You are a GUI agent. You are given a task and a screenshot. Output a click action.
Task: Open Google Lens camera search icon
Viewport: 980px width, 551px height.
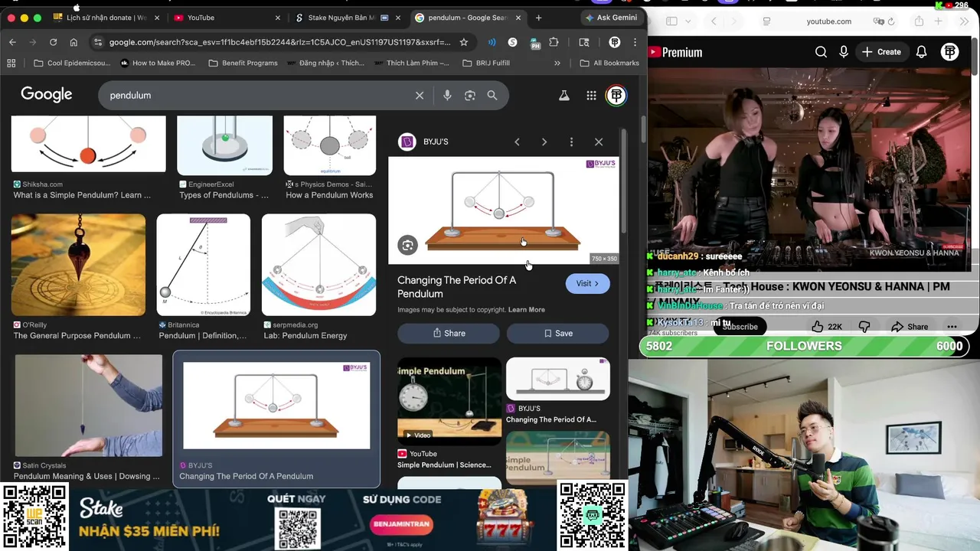coord(470,96)
